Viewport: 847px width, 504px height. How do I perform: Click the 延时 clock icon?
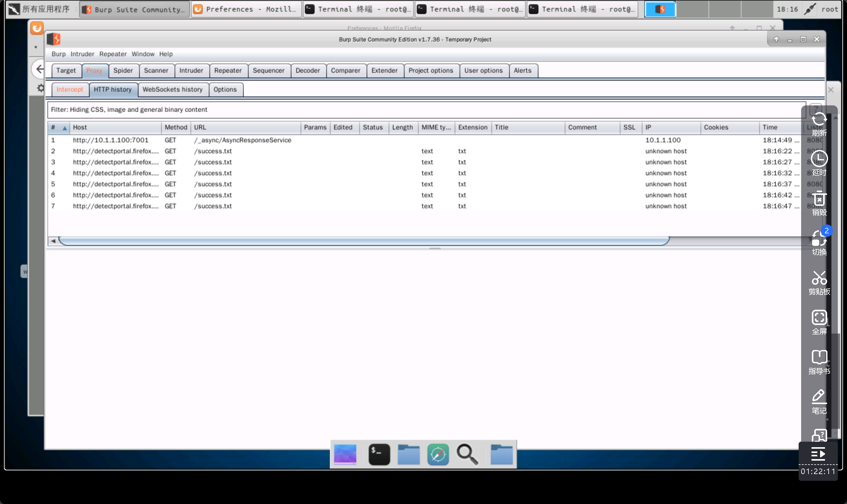(x=819, y=159)
